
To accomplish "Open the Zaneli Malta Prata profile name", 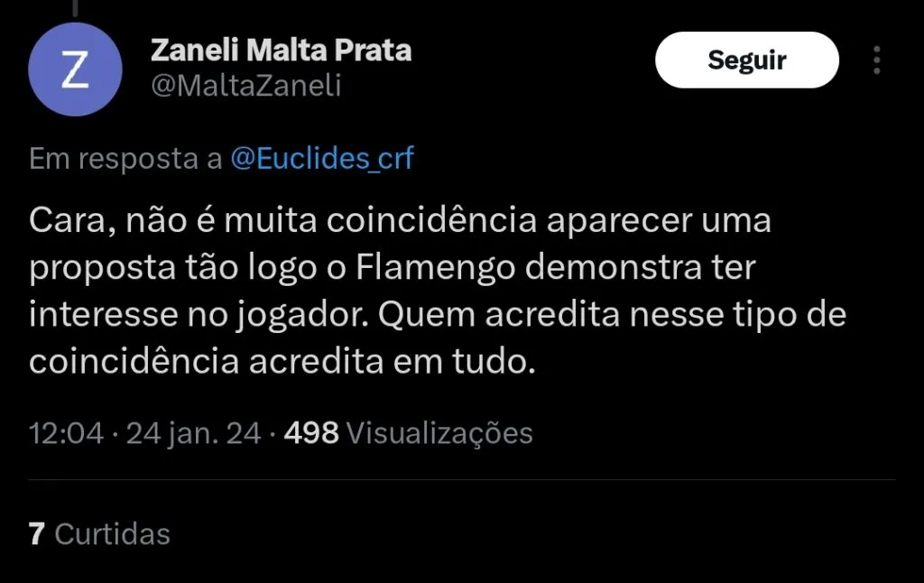I will [x=281, y=51].
